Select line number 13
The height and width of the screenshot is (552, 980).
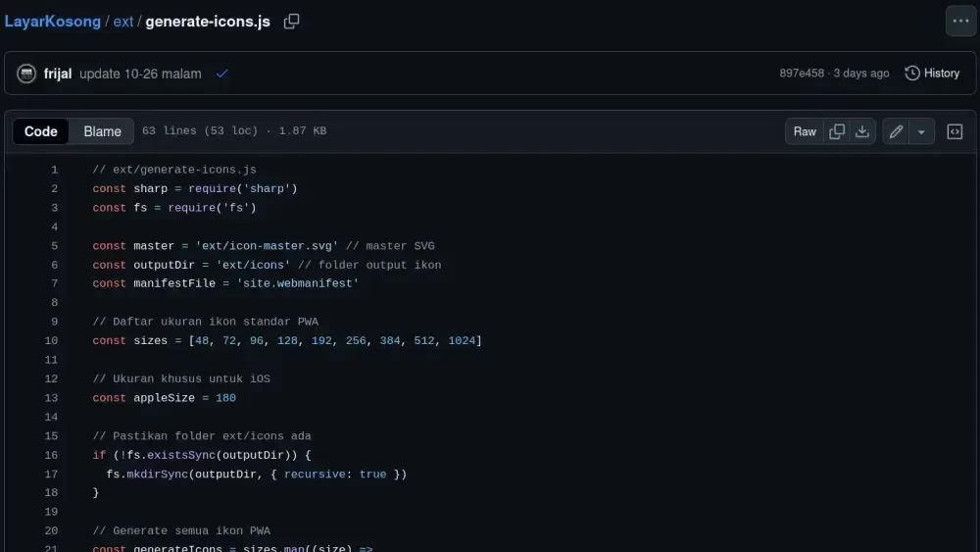(x=51, y=398)
